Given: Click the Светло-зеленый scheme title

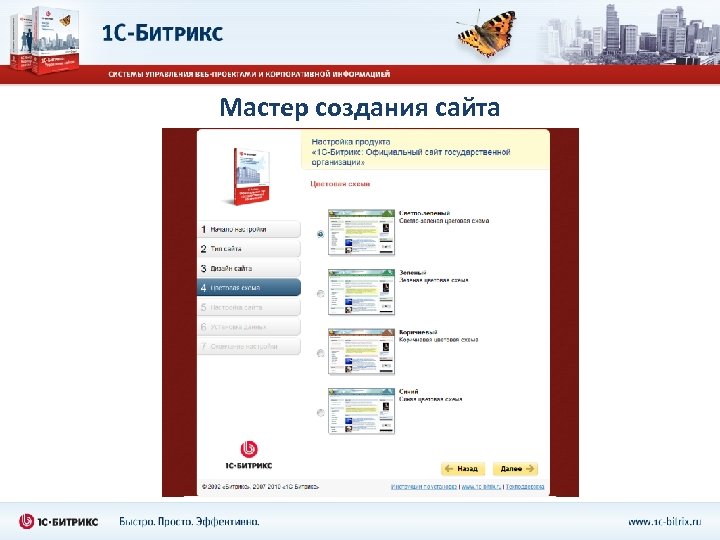Looking at the screenshot, I should [425, 213].
